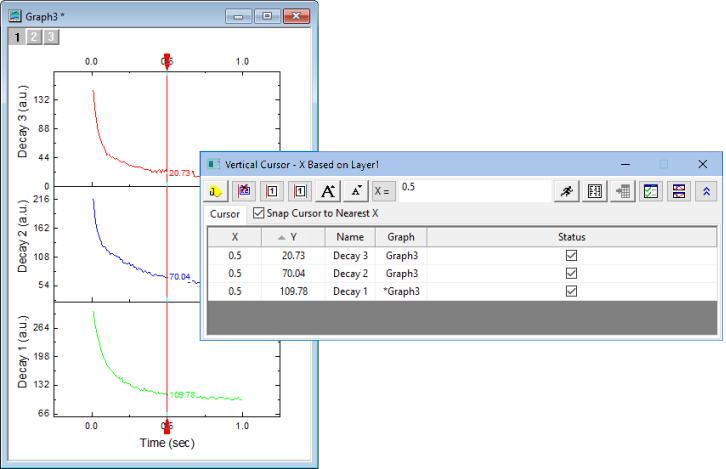
Task: Uncheck Status box for Decay 3 row
Action: 572,255
